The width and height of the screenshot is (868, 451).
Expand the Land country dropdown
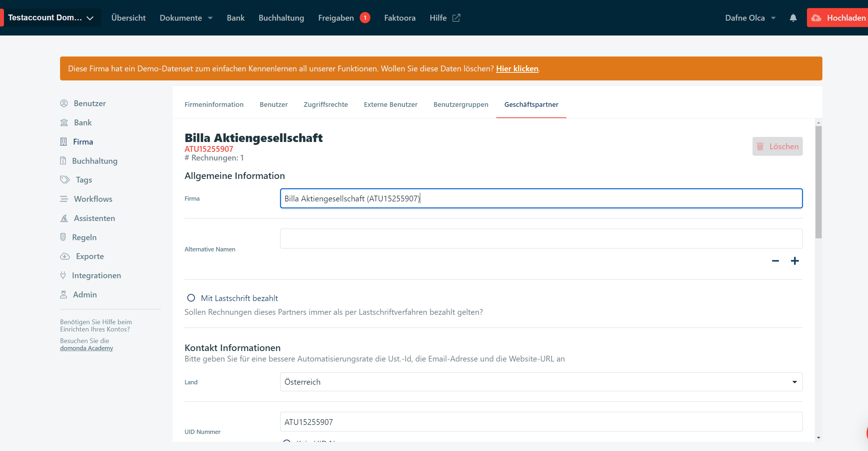tap(794, 382)
